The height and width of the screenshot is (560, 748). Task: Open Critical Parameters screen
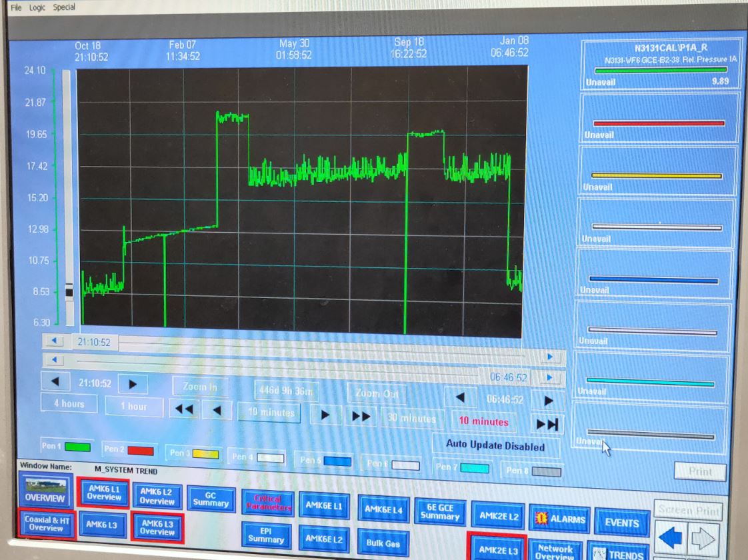click(x=267, y=502)
